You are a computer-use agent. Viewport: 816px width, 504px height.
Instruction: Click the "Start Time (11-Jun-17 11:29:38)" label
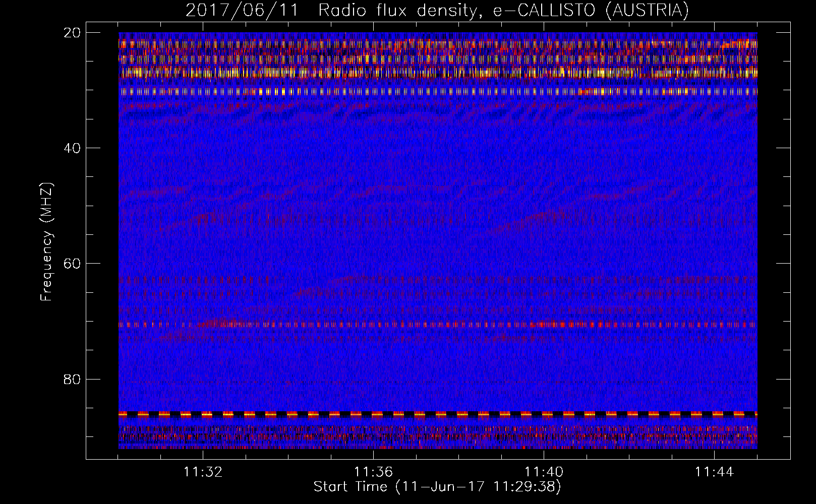click(x=437, y=487)
